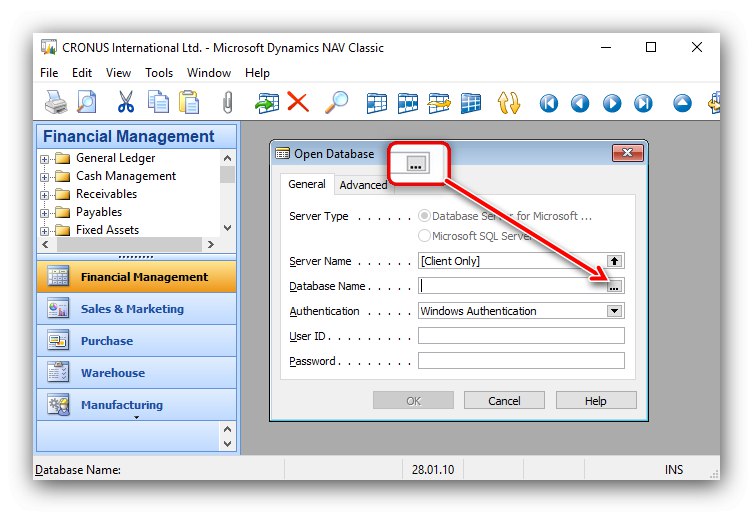Image resolution: width=753 pixels, height=513 pixels.
Task: Open Print Preview from the toolbar
Action: click(87, 102)
